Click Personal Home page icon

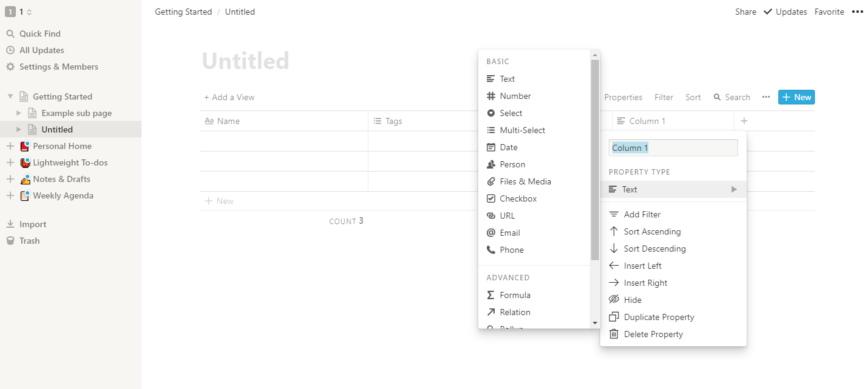coord(25,146)
